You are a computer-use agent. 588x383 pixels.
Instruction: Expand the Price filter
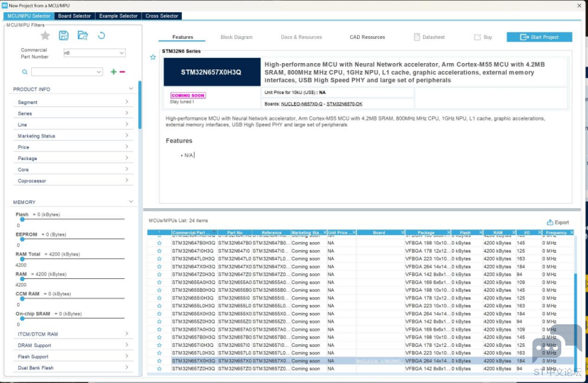pos(127,147)
